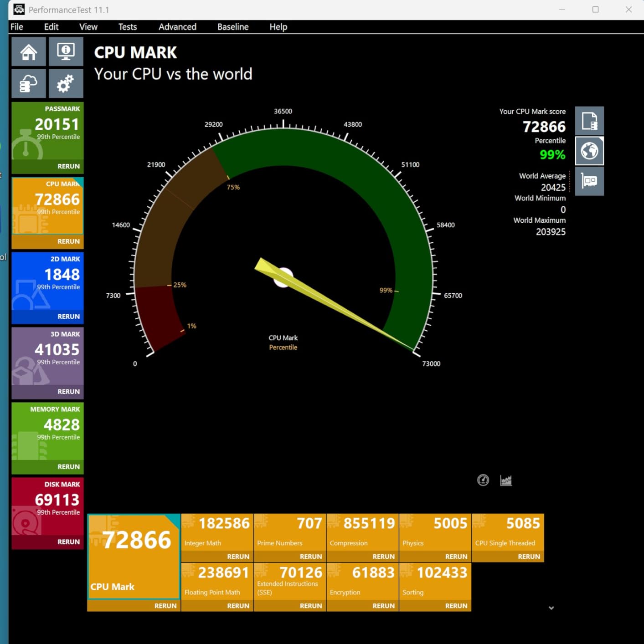Rerun the Integer Math test

click(238, 557)
